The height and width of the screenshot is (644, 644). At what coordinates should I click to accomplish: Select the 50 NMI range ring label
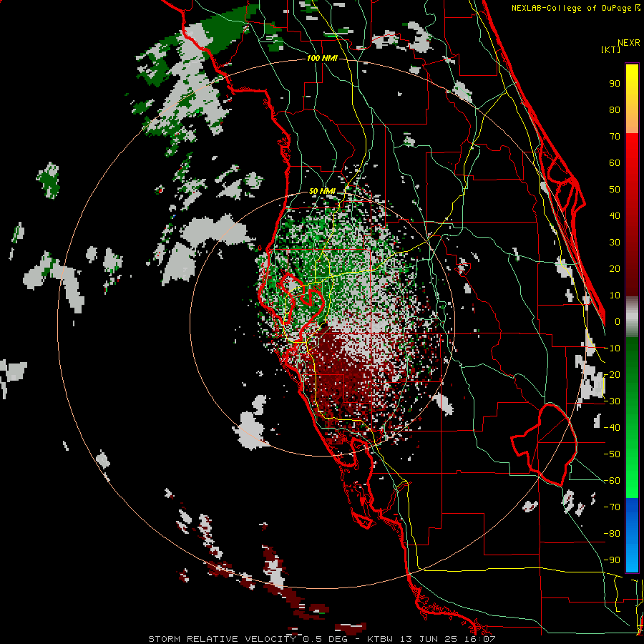click(321, 191)
